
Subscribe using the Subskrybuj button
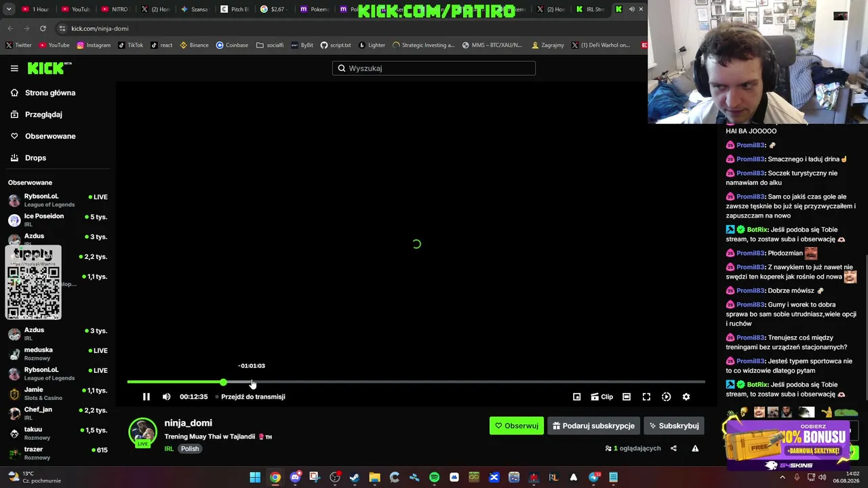(x=674, y=426)
